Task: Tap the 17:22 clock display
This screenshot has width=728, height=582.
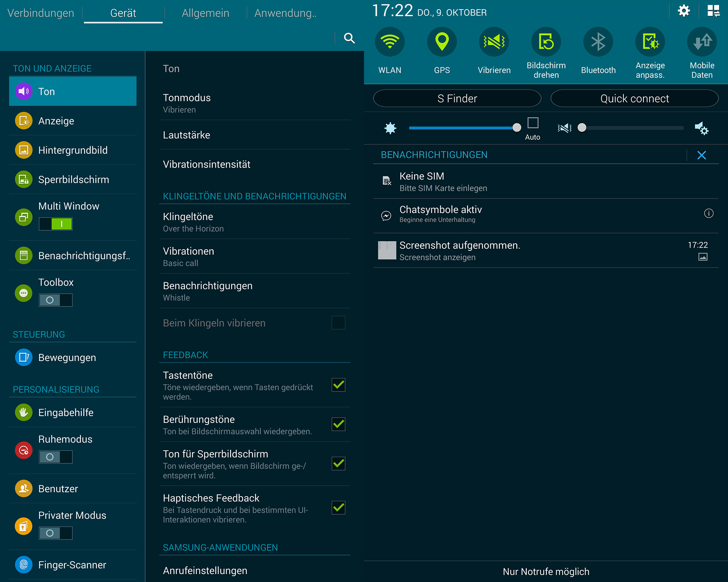Action: click(392, 11)
